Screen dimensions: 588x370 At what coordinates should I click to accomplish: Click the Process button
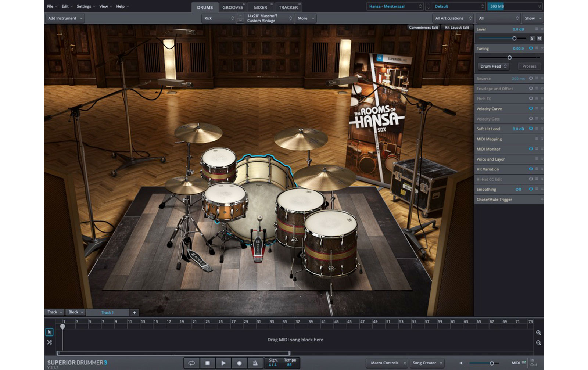pos(529,66)
